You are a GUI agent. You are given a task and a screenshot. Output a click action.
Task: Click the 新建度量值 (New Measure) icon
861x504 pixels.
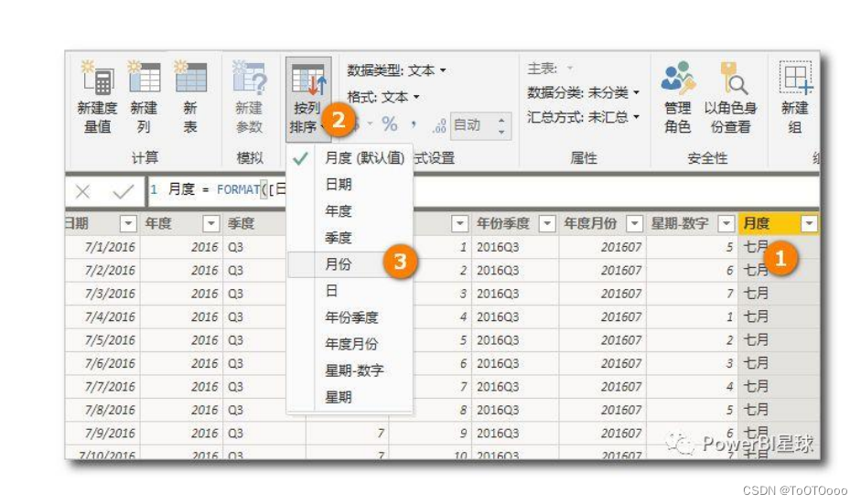(x=97, y=78)
